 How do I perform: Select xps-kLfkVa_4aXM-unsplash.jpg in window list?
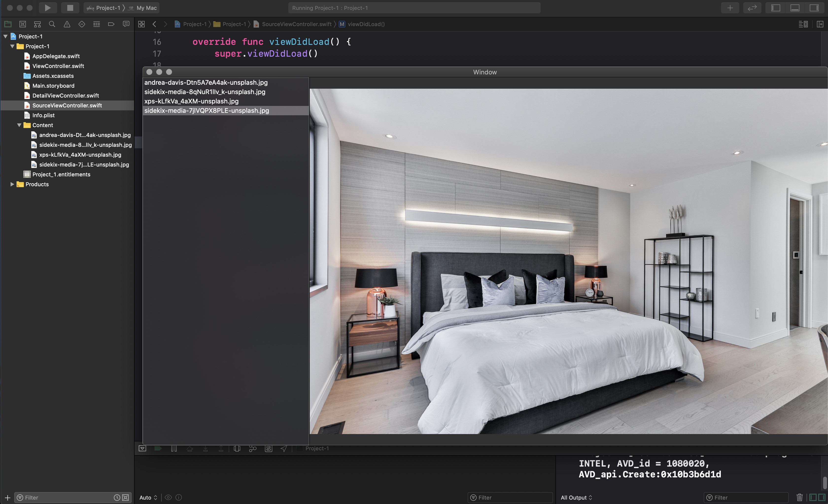(191, 101)
